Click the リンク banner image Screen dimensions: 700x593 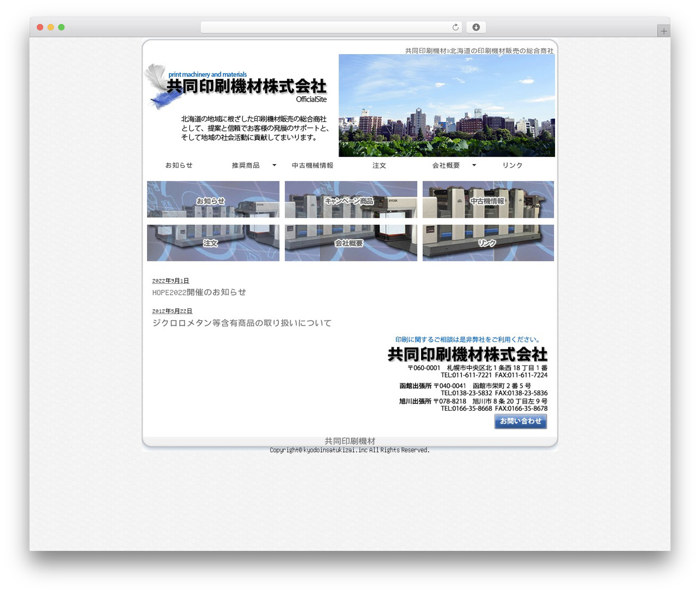[x=488, y=243]
